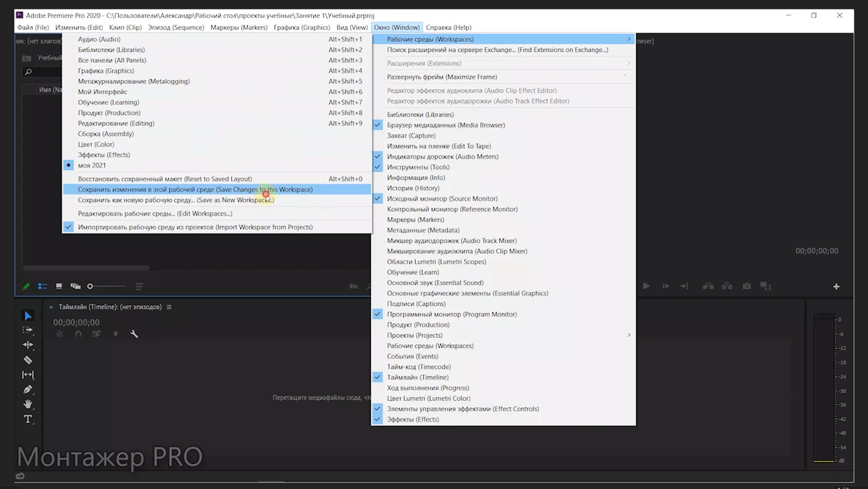Click the Export Frame camera icon
The image size is (868, 489).
(746, 286)
